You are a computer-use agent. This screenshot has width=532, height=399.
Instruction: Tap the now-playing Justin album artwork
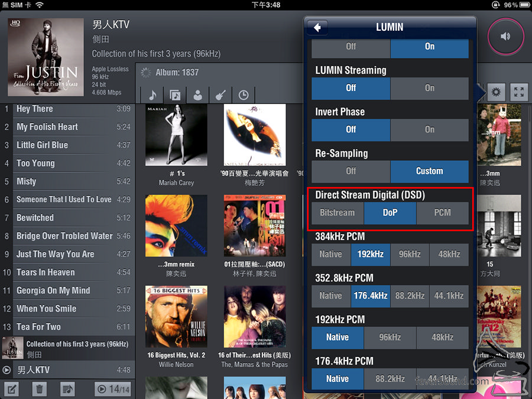coord(46,57)
